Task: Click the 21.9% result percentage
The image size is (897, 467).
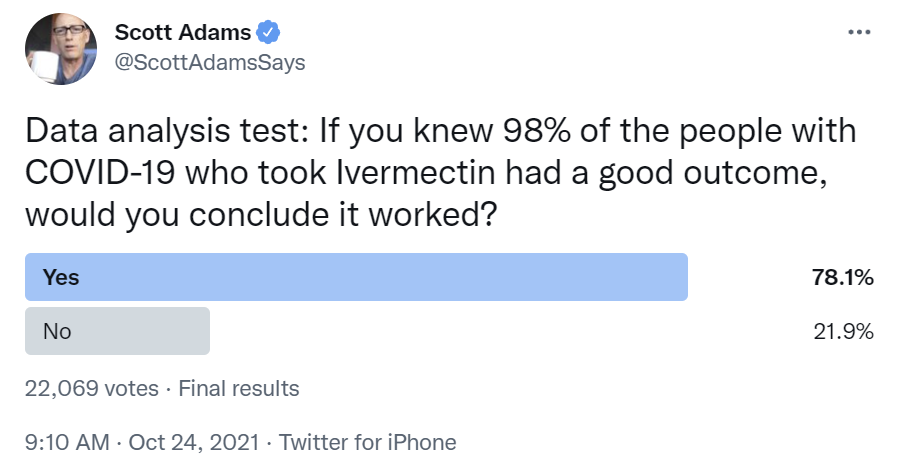Action: click(844, 331)
